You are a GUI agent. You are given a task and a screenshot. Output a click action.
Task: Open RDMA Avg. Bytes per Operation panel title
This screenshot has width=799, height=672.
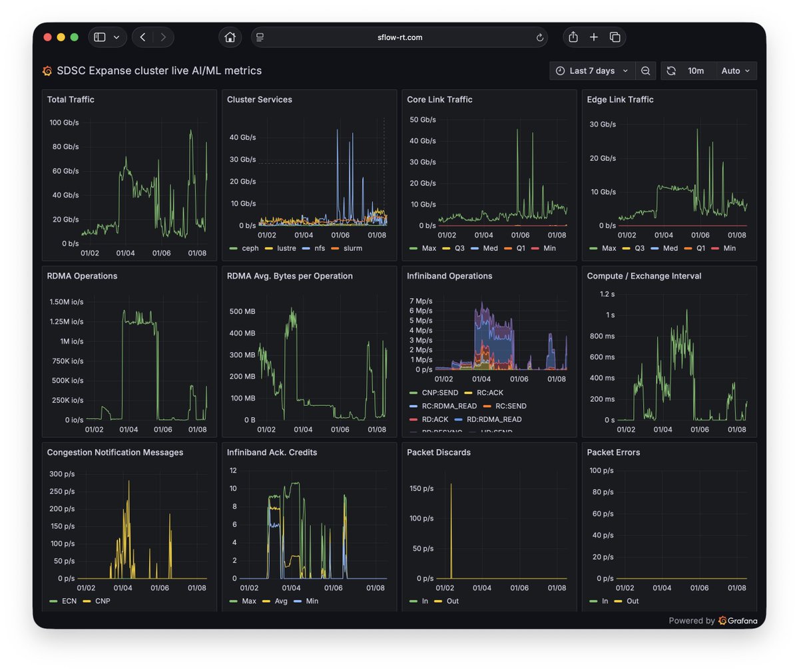(290, 275)
